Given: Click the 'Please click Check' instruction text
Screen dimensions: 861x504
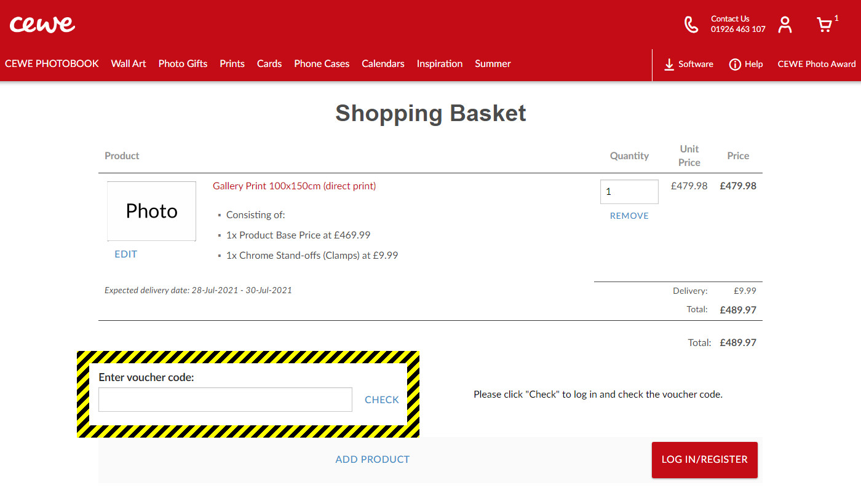Looking at the screenshot, I should (598, 395).
